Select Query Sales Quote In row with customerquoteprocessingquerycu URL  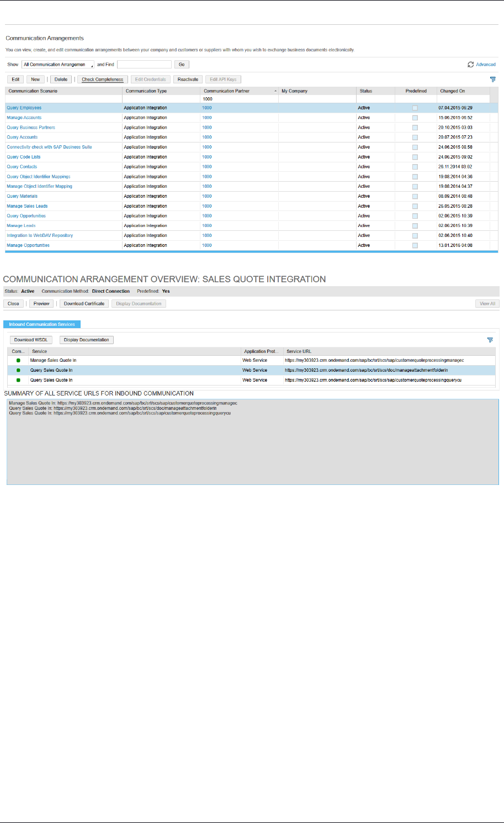[x=252, y=380]
